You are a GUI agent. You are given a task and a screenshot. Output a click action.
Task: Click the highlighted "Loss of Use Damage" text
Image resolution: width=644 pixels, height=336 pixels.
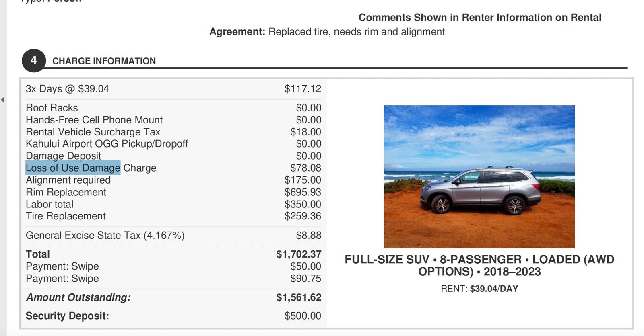click(73, 168)
